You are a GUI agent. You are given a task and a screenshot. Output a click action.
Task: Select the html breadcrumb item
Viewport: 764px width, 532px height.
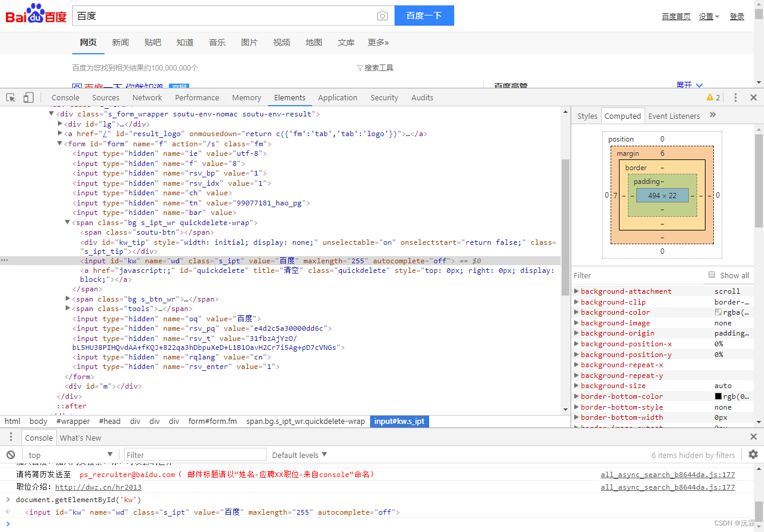coord(13,422)
